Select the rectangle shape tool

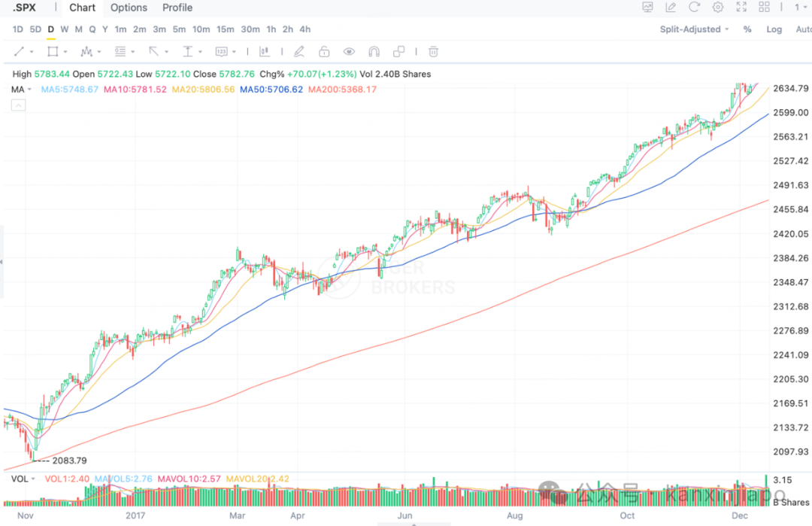53,51
